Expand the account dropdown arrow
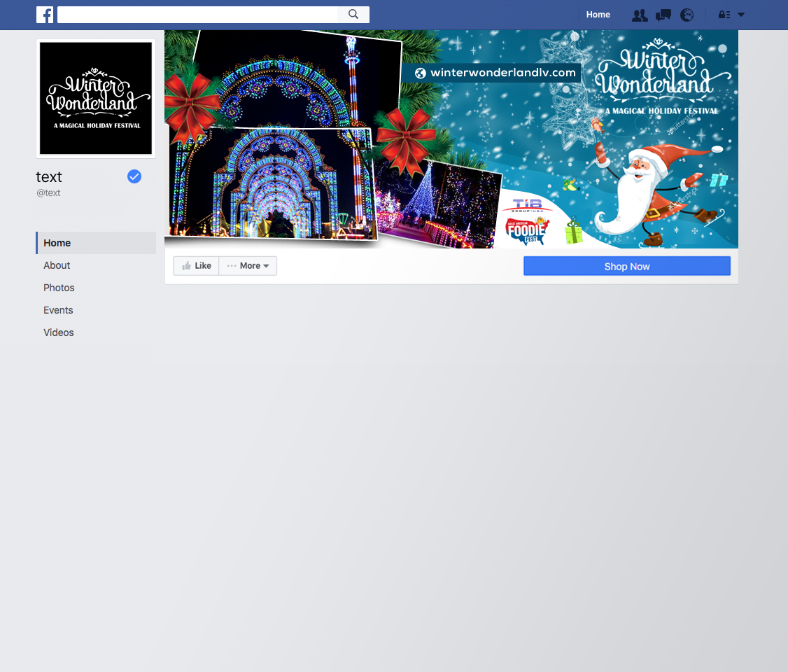 [740, 15]
